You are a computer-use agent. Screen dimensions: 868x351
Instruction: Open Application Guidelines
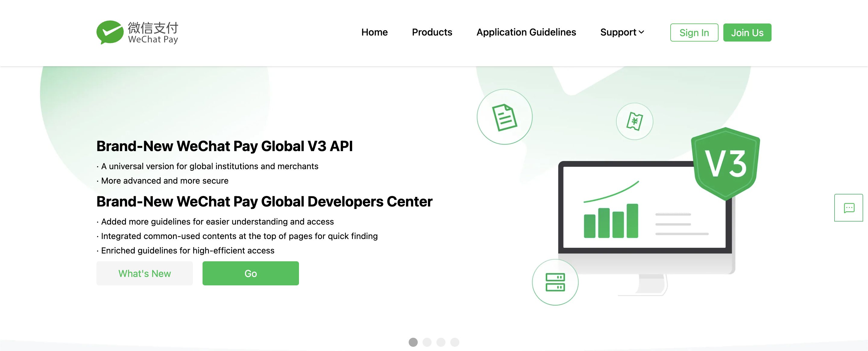click(526, 32)
